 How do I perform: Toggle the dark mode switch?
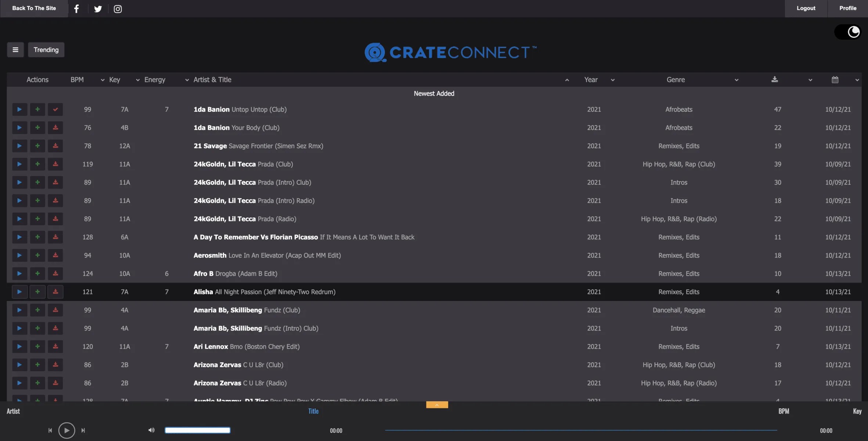point(848,32)
